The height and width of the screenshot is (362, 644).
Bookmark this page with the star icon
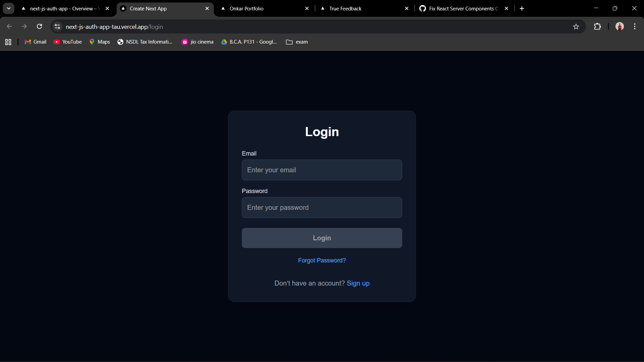click(x=576, y=26)
